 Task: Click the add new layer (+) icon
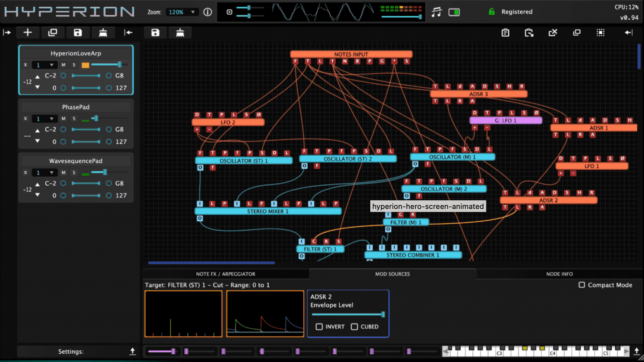click(x=28, y=32)
